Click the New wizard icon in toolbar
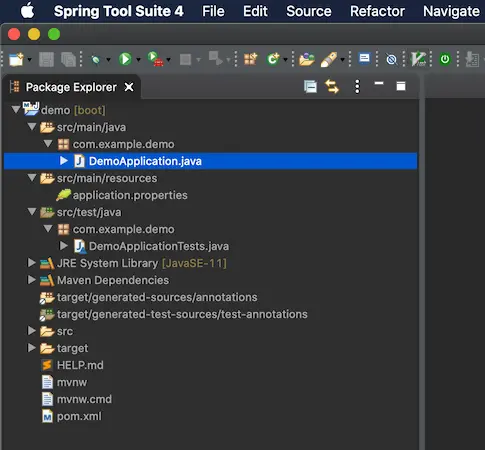Image resolution: width=485 pixels, height=450 pixels. [x=16, y=60]
